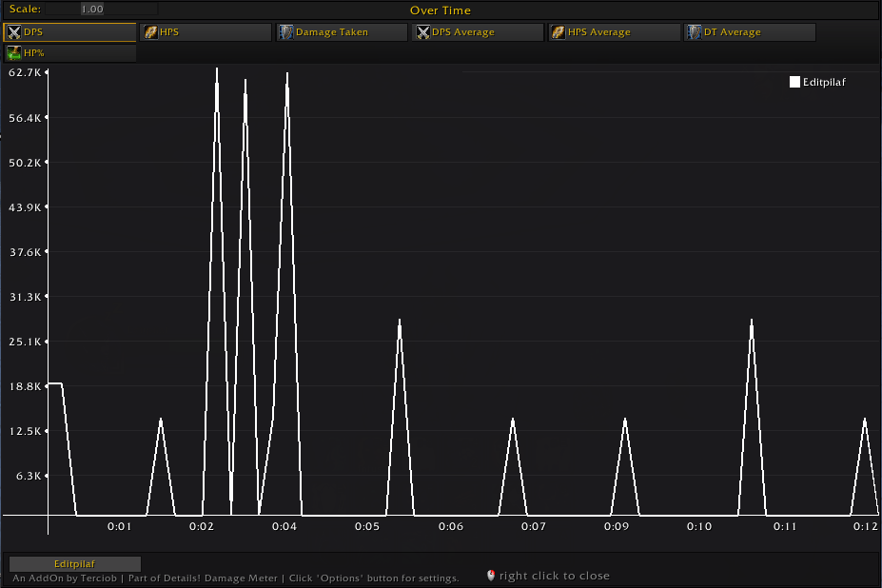This screenshot has width=882, height=588.
Task: Switch to DT Average view
Action: (x=750, y=32)
